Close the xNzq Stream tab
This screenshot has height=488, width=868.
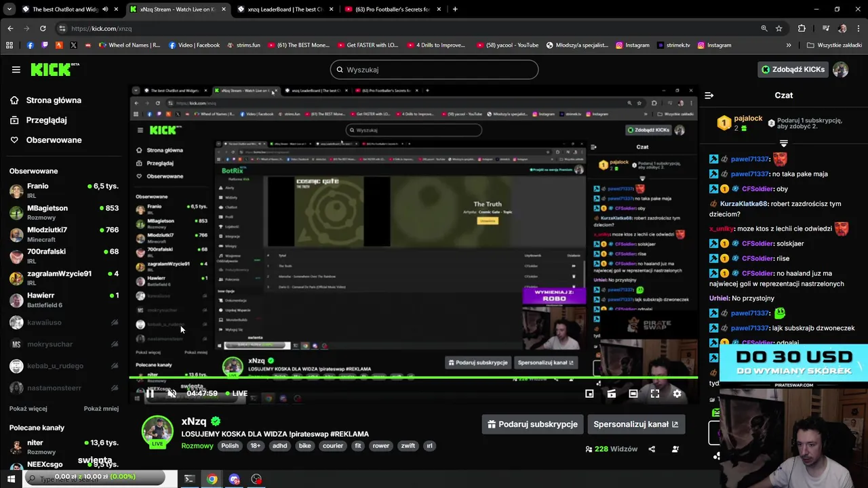[x=224, y=9]
